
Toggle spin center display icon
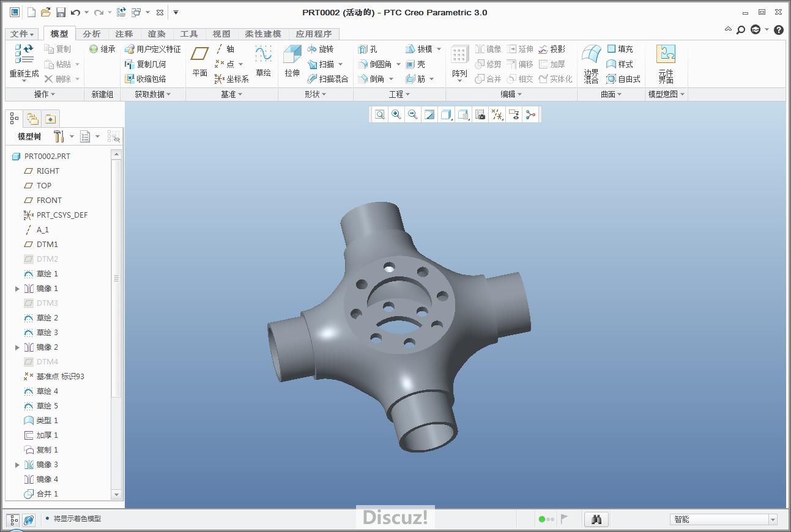(x=530, y=114)
